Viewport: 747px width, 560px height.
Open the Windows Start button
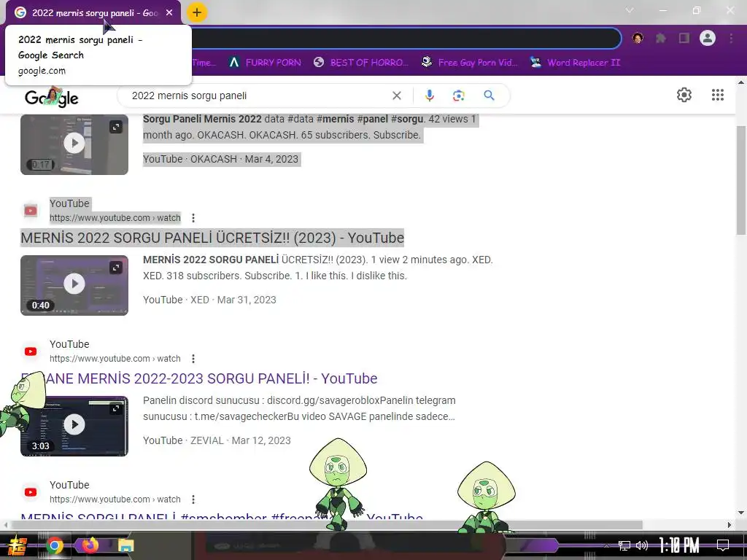pyautogui.click(x=18, y=546)
